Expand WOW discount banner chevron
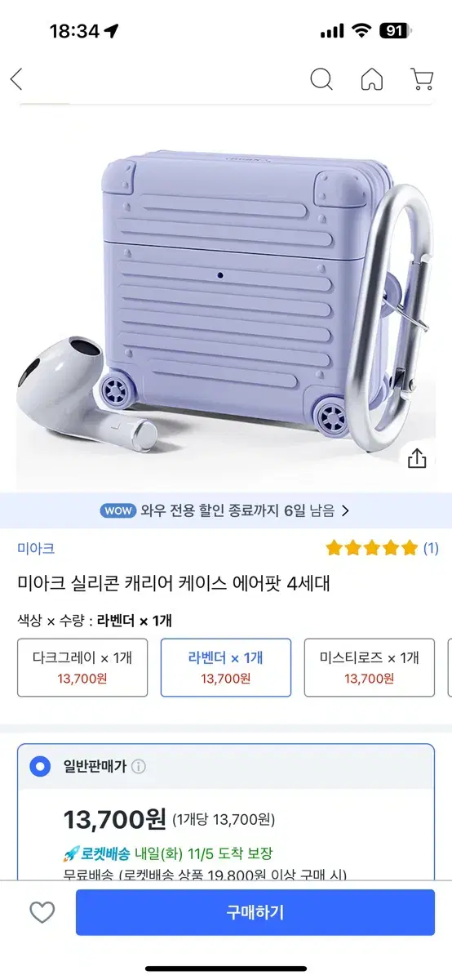The height and width of the screenshot is (980, 452). (x=345, y=511)
